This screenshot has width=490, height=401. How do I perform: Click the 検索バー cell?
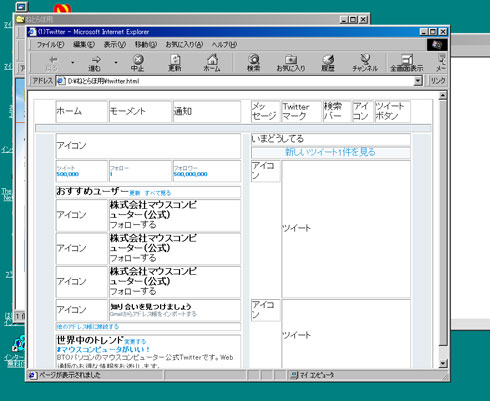click(x=337, y=111)
